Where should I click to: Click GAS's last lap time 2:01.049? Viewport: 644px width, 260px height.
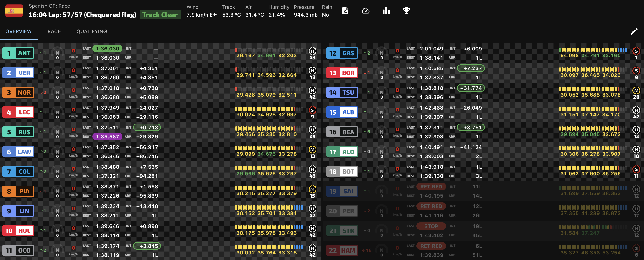coord(431,49)
